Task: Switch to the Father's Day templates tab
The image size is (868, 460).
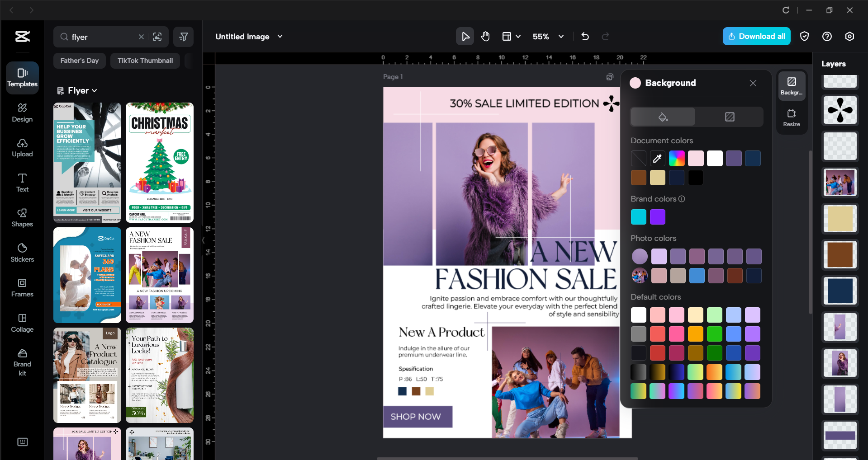Action: tap(79, 60)
